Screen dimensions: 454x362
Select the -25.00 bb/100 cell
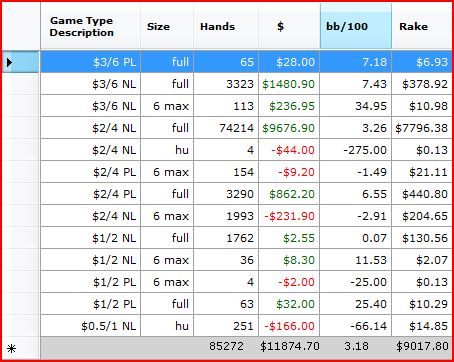[x=356, y=282]
